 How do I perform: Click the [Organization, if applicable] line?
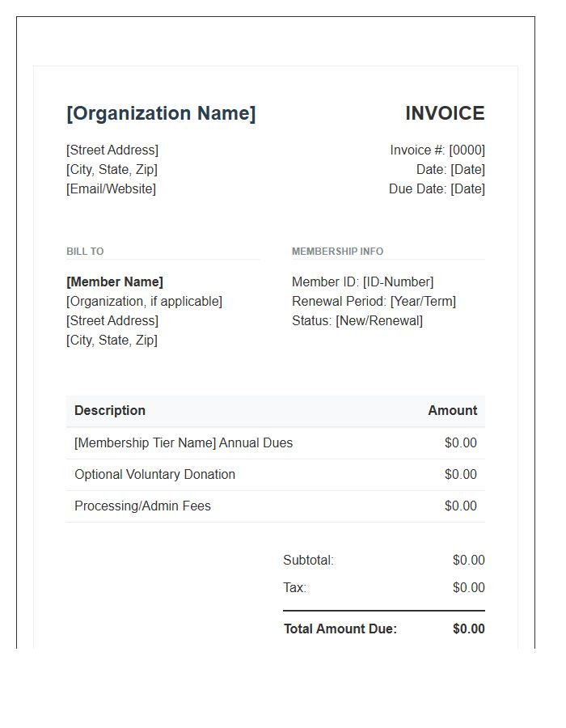click(144, 302)
